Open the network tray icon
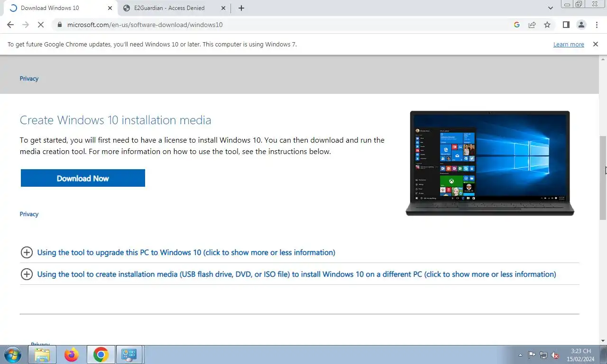Screen dimensions: 607x364 click(x=543, y=355)
